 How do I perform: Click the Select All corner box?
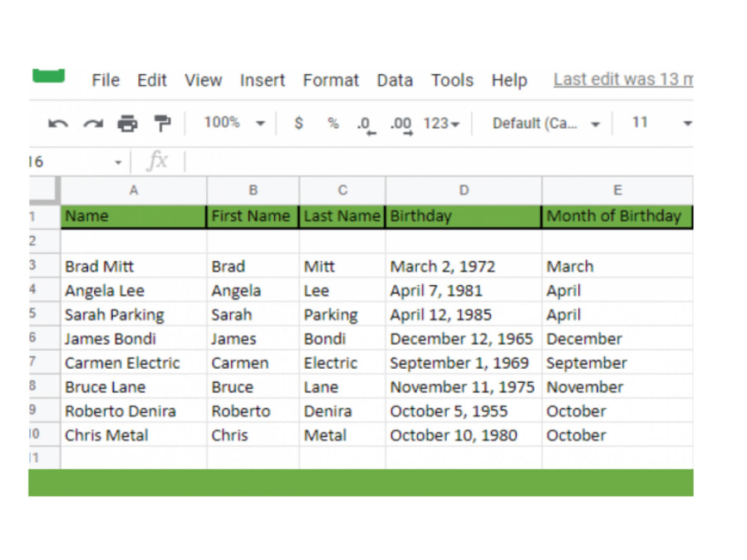click(44, 190)
